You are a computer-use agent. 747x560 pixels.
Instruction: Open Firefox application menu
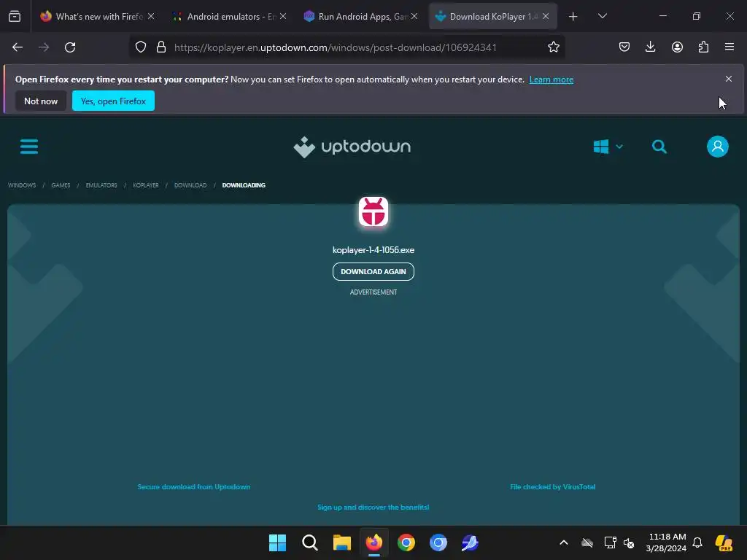pos(729,47)
